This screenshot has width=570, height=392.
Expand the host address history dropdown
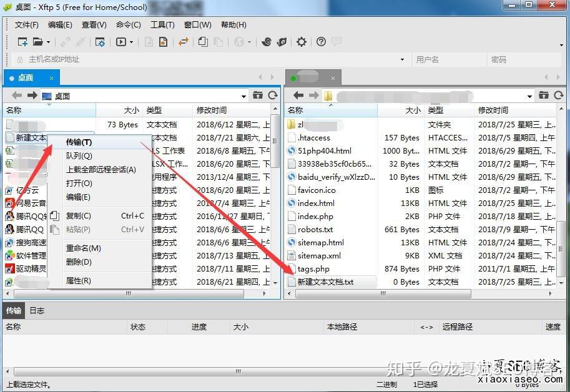point(402,59)
